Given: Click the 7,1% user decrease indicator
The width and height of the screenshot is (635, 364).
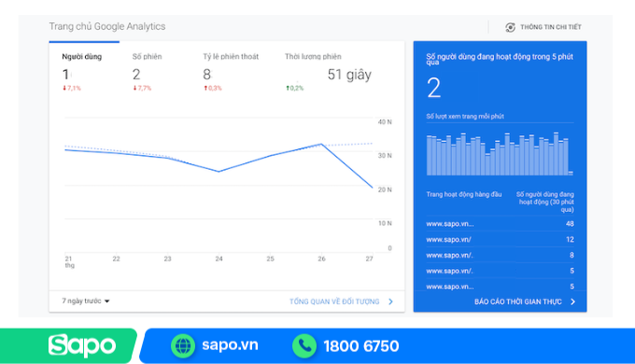Looking at the screenshot, I should point(72,88).
